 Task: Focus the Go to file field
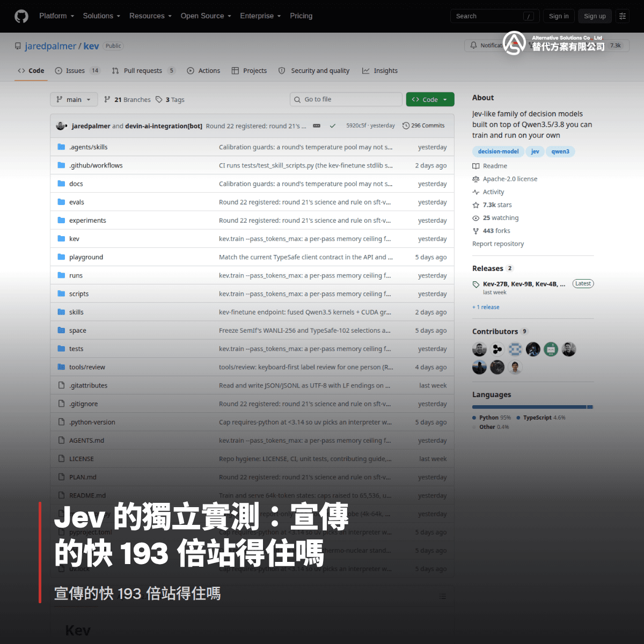coord(346,99)
